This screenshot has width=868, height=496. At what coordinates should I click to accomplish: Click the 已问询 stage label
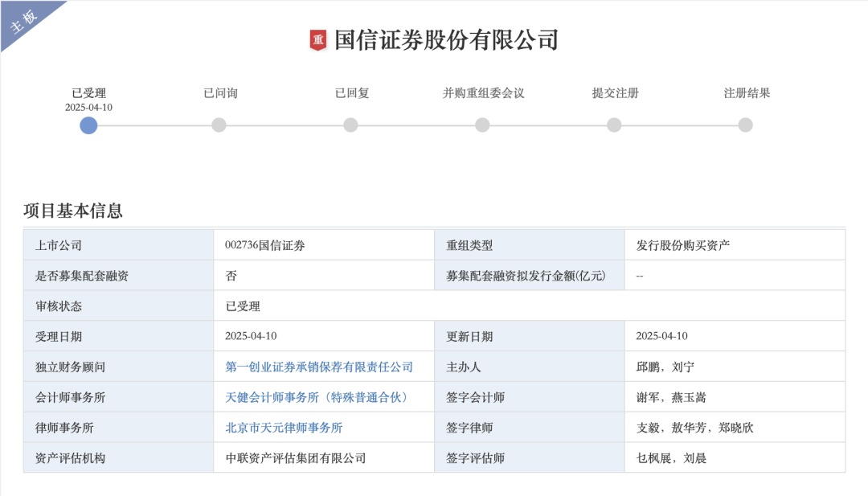pyautogui.click(x=220, y=93)
